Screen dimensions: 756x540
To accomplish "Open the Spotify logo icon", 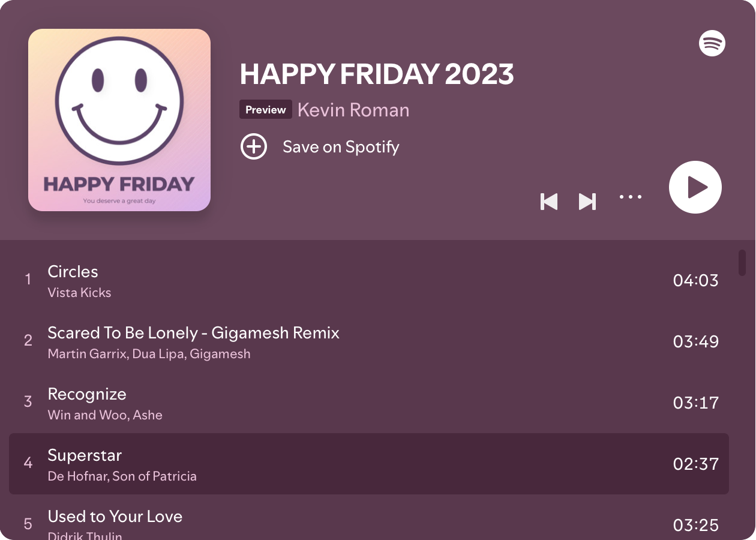I will point(712,43).
